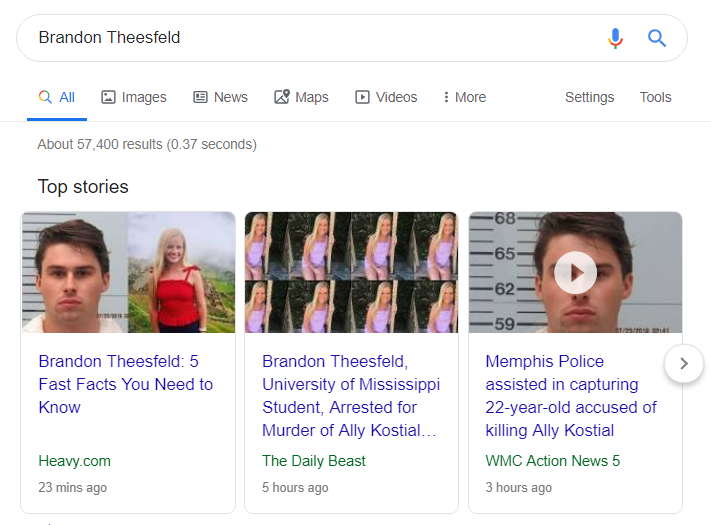
Task: Expand the More search options menu
Action: 465,97
